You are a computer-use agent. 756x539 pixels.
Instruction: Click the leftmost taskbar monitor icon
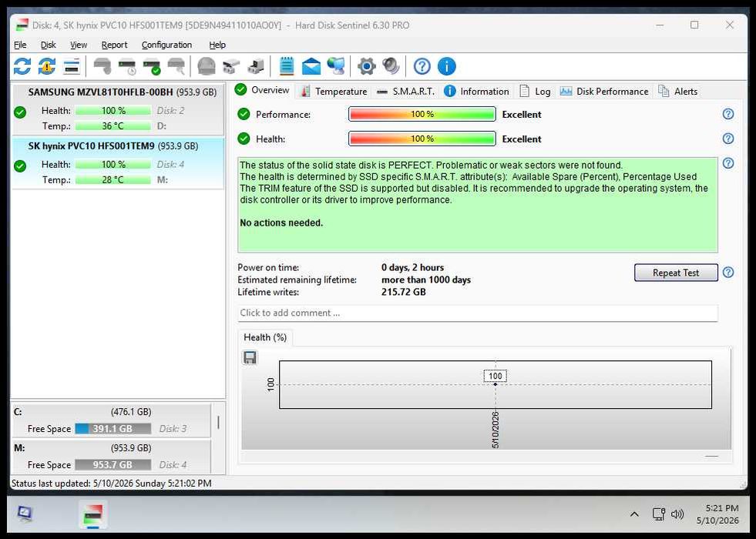(25, 514)
